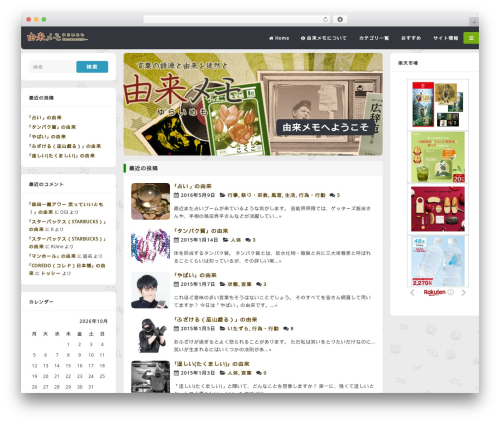This screenshot has width=500, height=423.
Task: Click 2026年10月 calendar caption
Action: [x=93, y=321]
